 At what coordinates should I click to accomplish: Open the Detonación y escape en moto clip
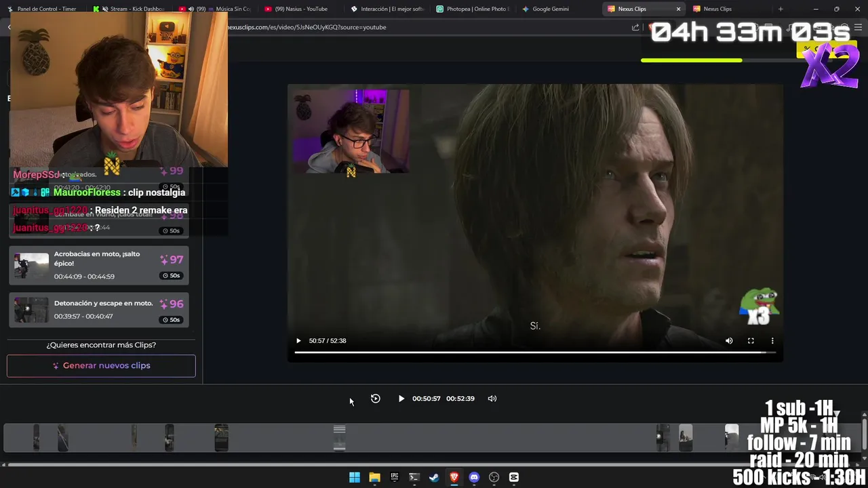(99, 310)
